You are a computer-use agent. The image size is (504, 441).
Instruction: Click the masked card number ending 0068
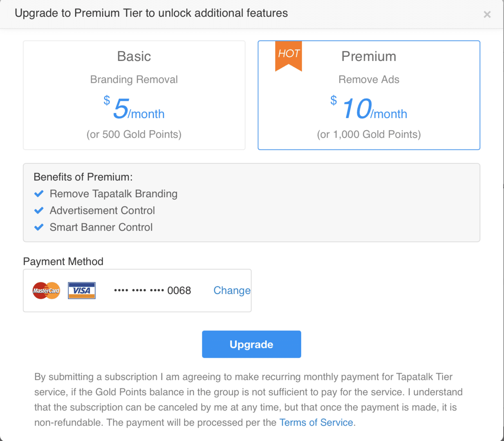(x=152, y=290)
